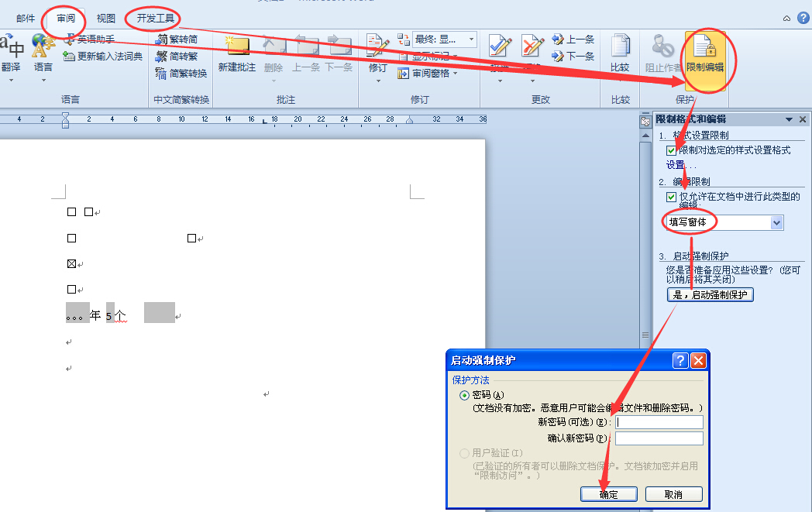Tick the left-hand checkbox on second document line
812x512 pixels.
pos(72,238)
